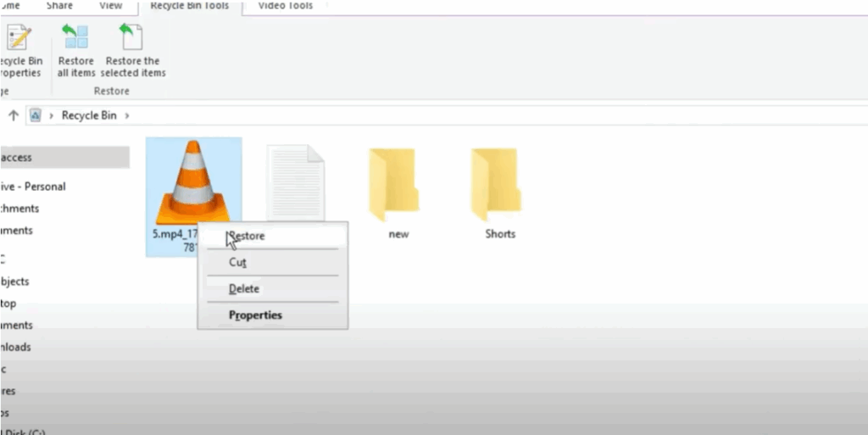Viewport: 868px width, 435px height.
Task: Click the 5.mp4 file name label
Action: tap(175, 240)
